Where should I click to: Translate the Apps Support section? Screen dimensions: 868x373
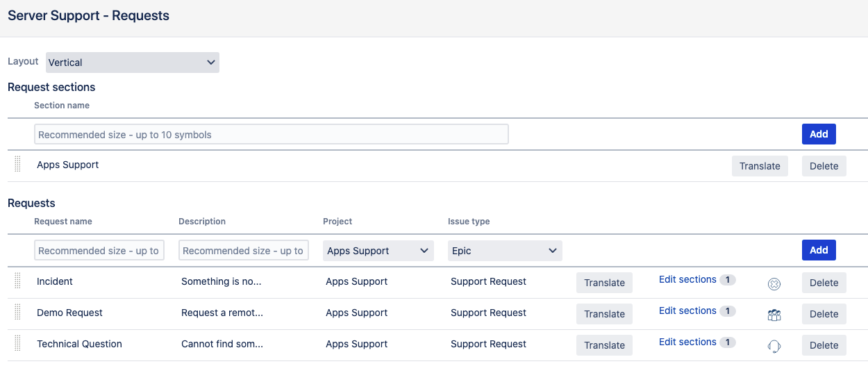(759, 166)
